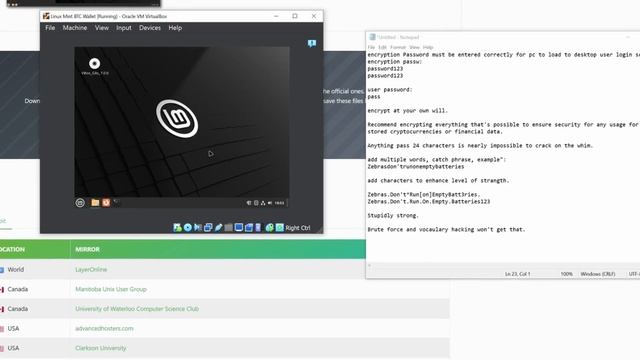Click 'Windows (CRLF)' in Notepad status bar
This screenshot has height=360, width=640.
pyautogui.click(x=598, y=274)
